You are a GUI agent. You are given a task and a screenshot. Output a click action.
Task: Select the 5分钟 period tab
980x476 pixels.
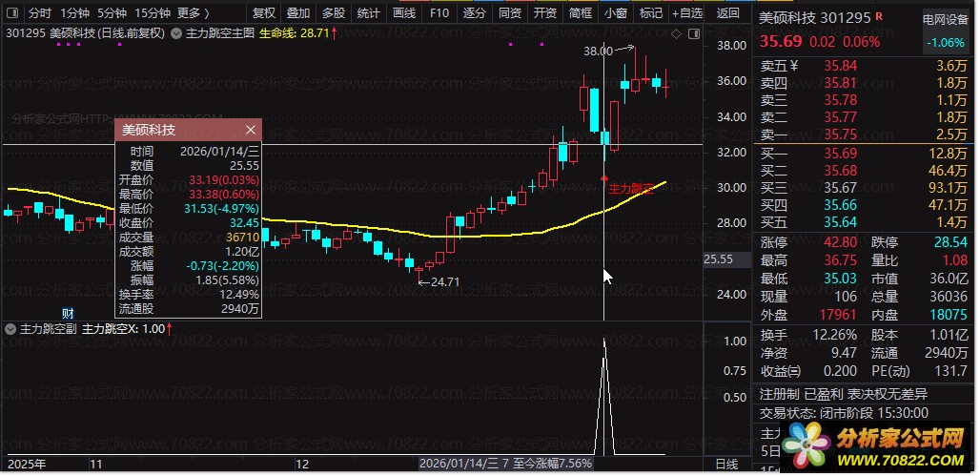[x=112, y=12]
